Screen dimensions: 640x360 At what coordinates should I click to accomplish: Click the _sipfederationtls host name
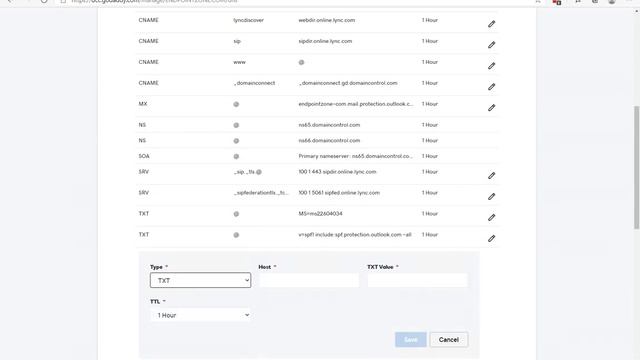261,193
